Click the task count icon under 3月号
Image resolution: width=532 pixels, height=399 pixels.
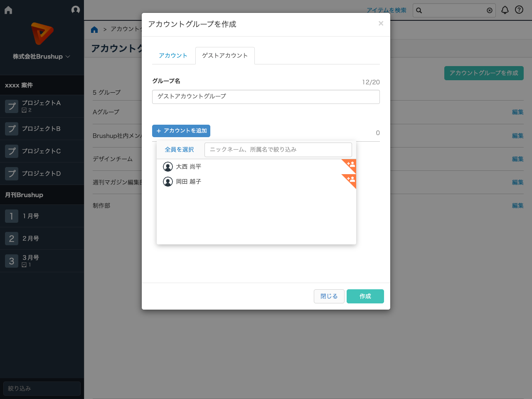click(24, 265)
